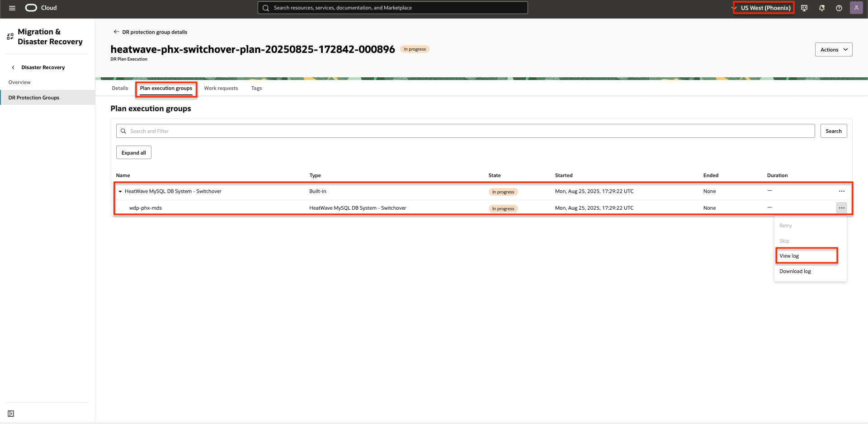
Task: Select the Plan execution groups tab
Action: [166, 88]
